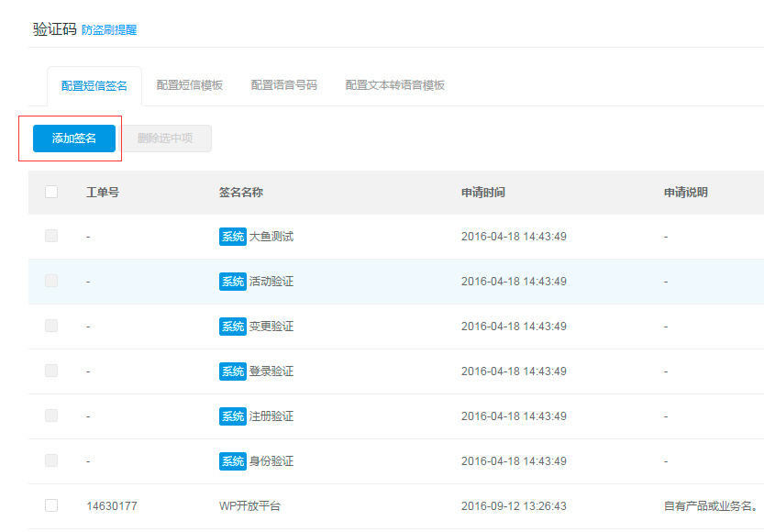Select the signature name WP开放平台
The image size is (764, 532).
pyautogui.click(x=250, y=506)
